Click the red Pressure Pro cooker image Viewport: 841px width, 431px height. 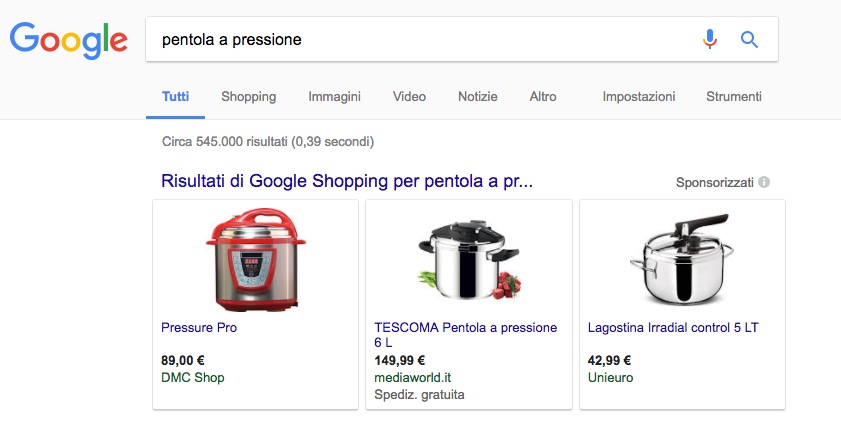(255, 260)
